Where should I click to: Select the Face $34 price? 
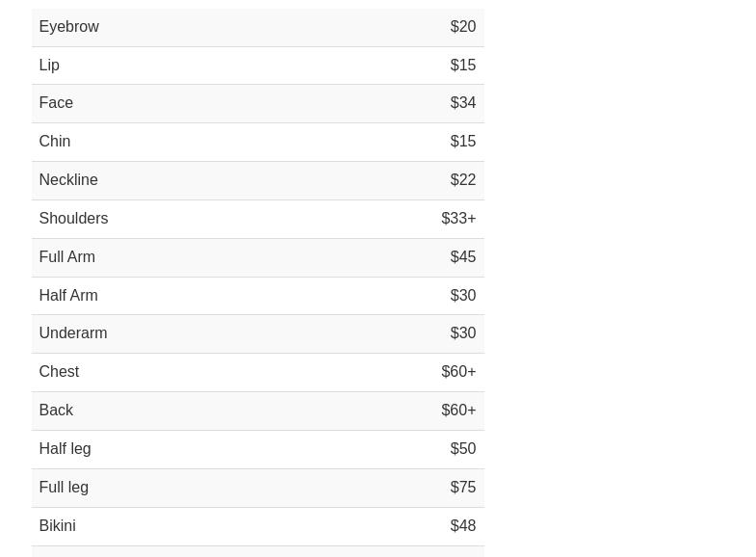pos(462,102)
